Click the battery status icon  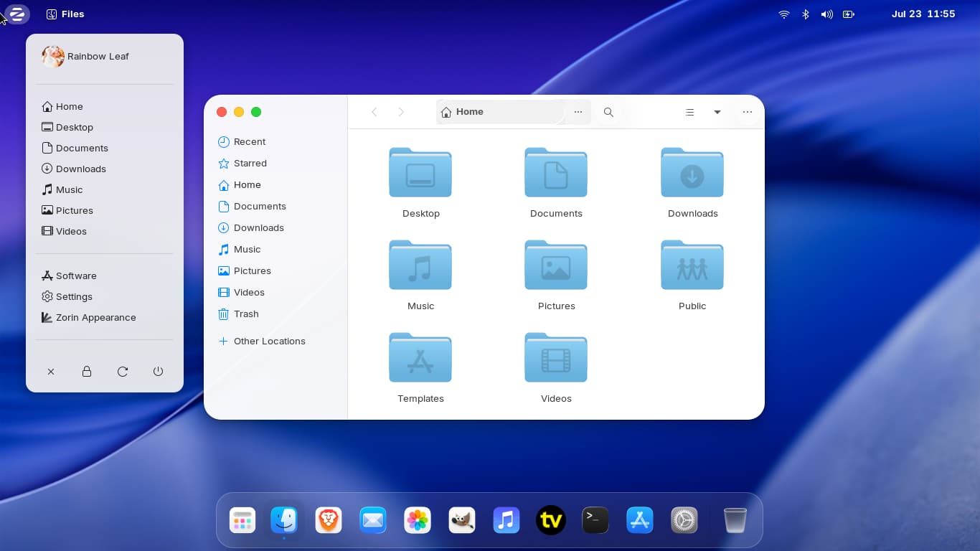click(849, 14)
